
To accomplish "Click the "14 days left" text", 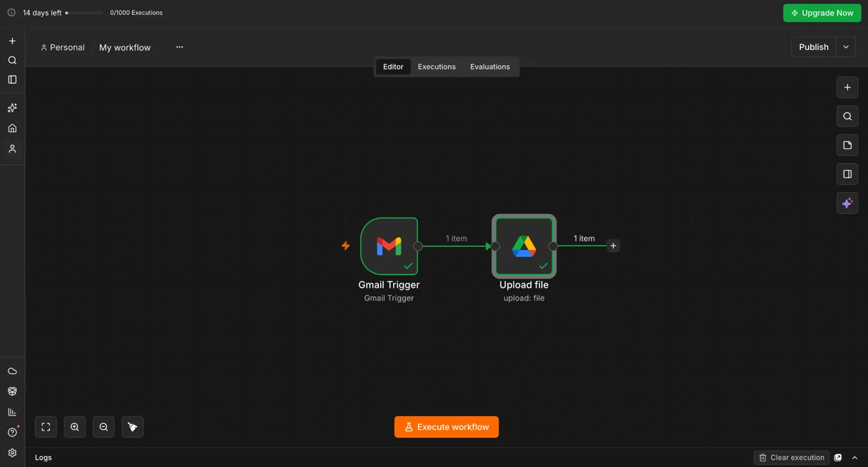I will (x=42, y=12).
